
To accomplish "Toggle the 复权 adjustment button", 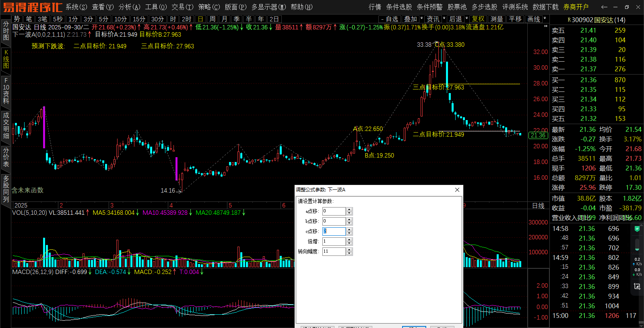I will 478,19.
